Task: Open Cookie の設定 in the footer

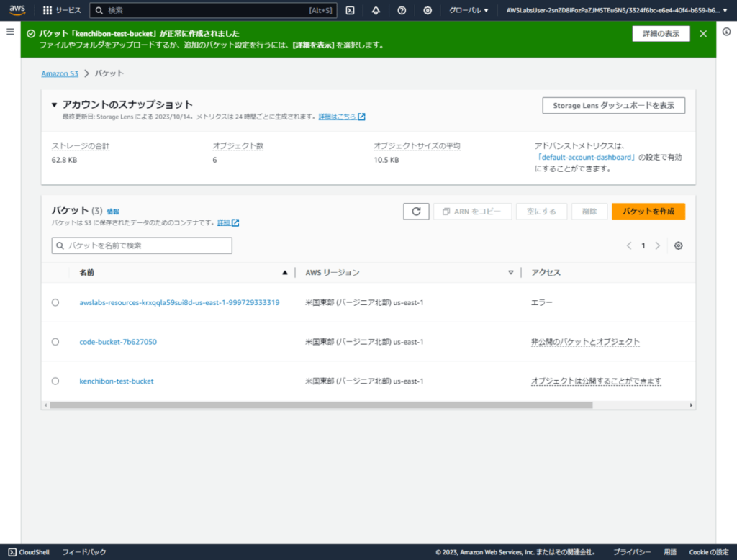Action: click(709, 552)
